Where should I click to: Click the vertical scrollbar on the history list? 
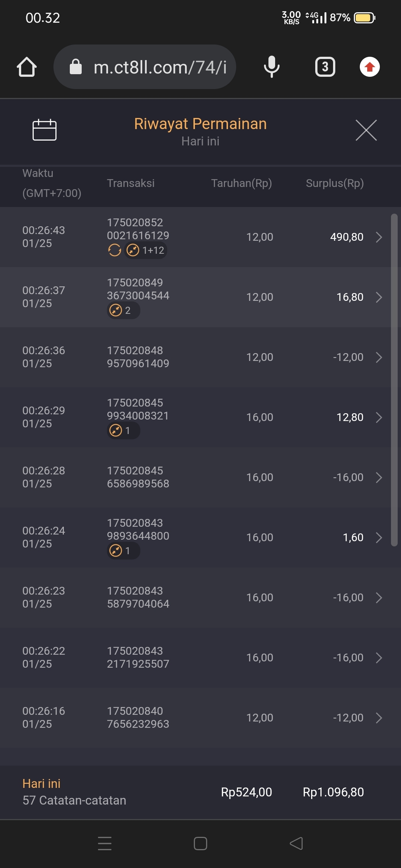[394, 378]
